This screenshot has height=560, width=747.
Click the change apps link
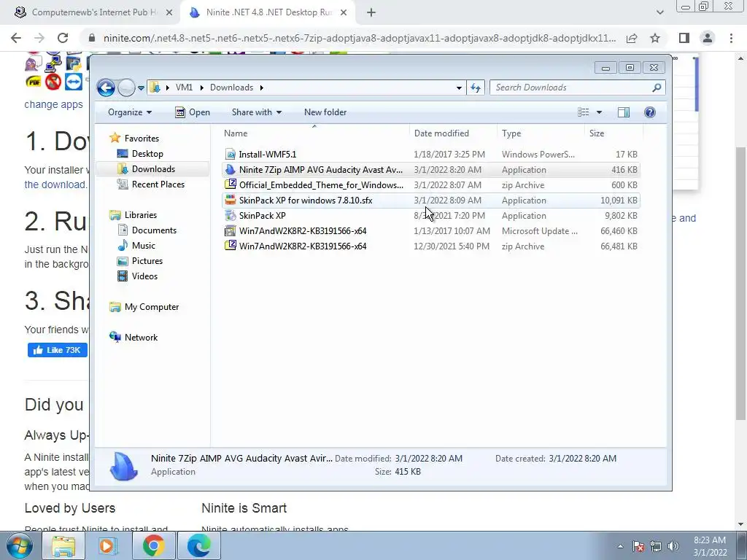coord(53,104)
